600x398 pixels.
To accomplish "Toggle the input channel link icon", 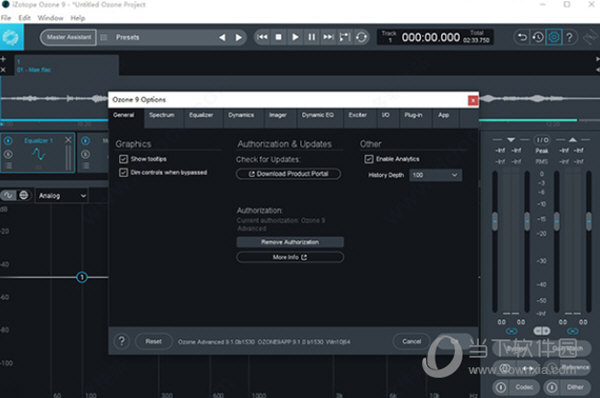I will click(511, 331).
